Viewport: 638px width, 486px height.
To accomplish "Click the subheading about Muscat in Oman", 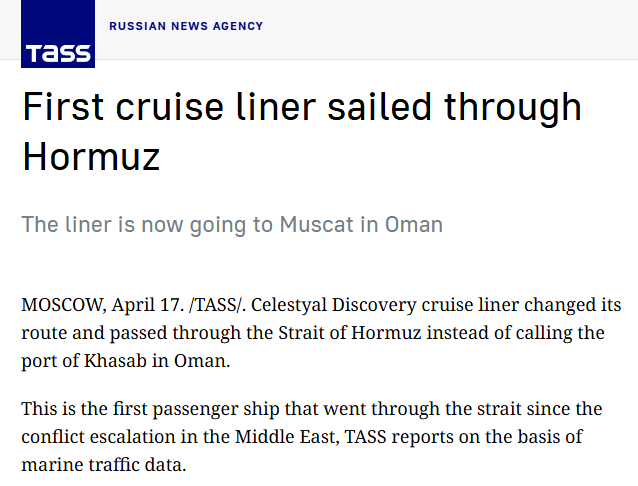I will point(232,224).
